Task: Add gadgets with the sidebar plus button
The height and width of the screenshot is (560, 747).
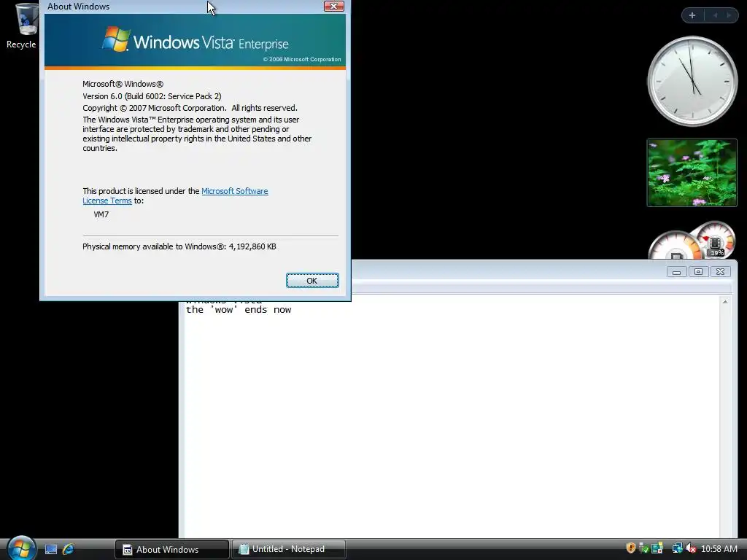Action: tap(692, 15)
